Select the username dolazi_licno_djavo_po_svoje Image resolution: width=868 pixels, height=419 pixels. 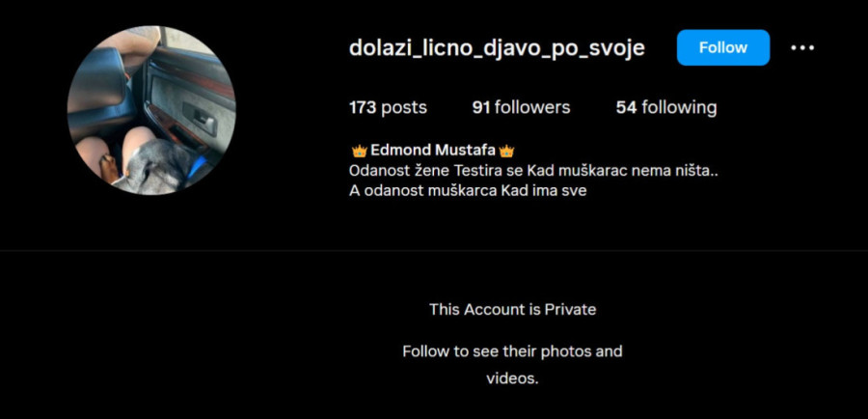[x=497, y=47]
